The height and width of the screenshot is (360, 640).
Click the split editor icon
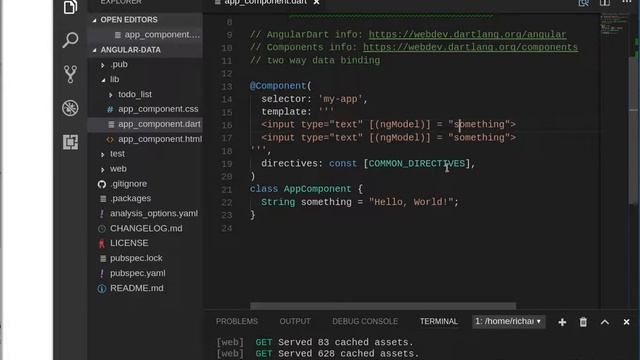pos(605,3)
